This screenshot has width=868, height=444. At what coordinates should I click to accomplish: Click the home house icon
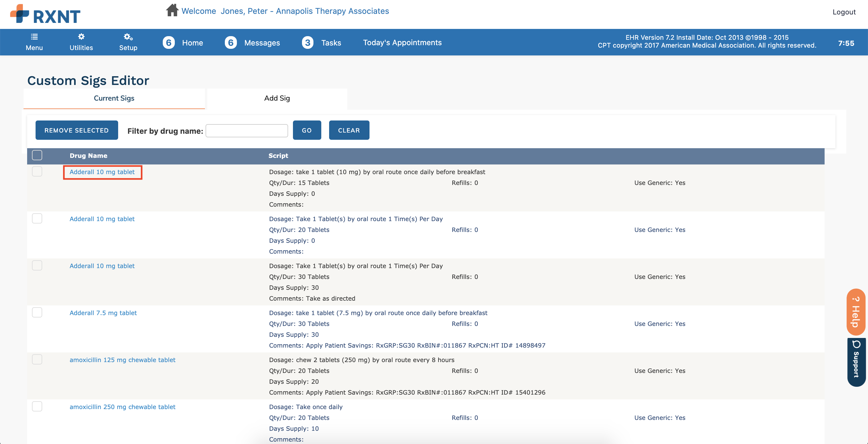pyautogui.click(x=172, y=10)
